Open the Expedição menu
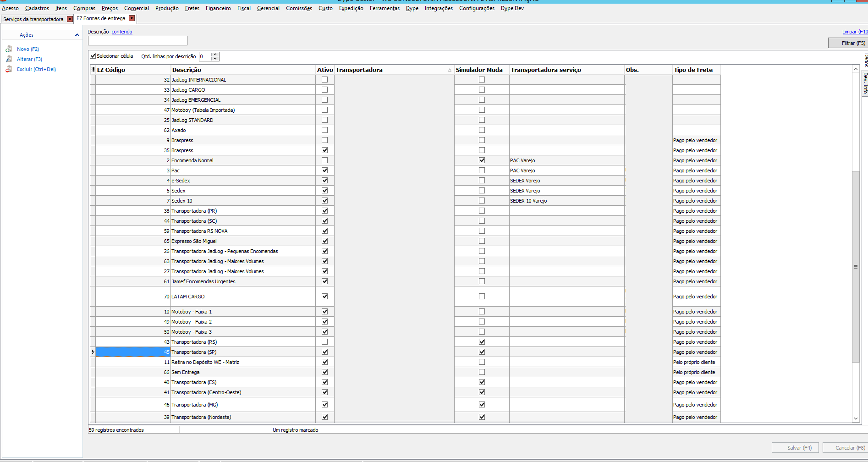The height and width of the screenshot is (462, 868). [x=351, y=8]
